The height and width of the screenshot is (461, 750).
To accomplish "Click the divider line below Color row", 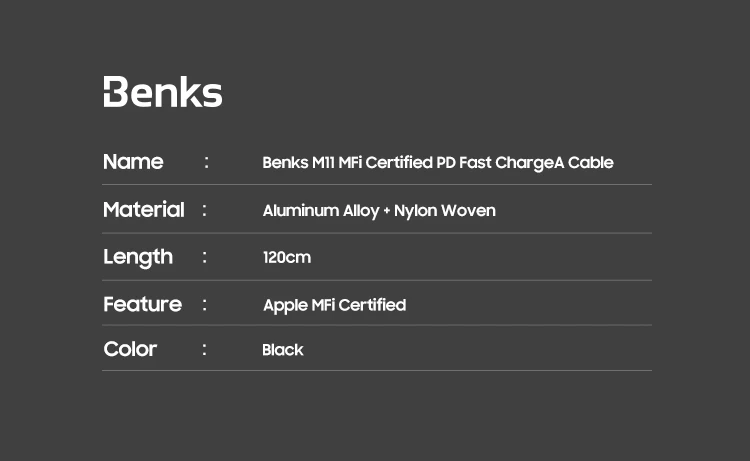I will coord(377,370).
